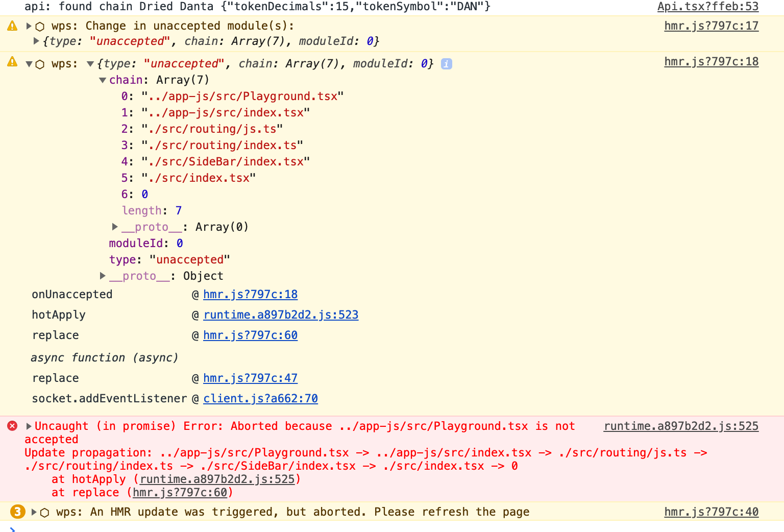Click client.js?a662:70 stack link
The width and height of the screenshot is (784, 532).
coord(260,399)
